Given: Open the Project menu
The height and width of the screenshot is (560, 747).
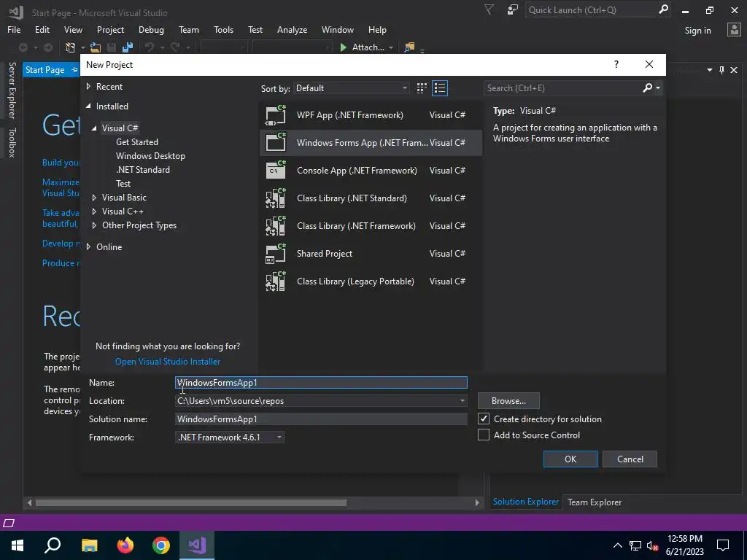Looking at the screenshot, I should point(110,29).
